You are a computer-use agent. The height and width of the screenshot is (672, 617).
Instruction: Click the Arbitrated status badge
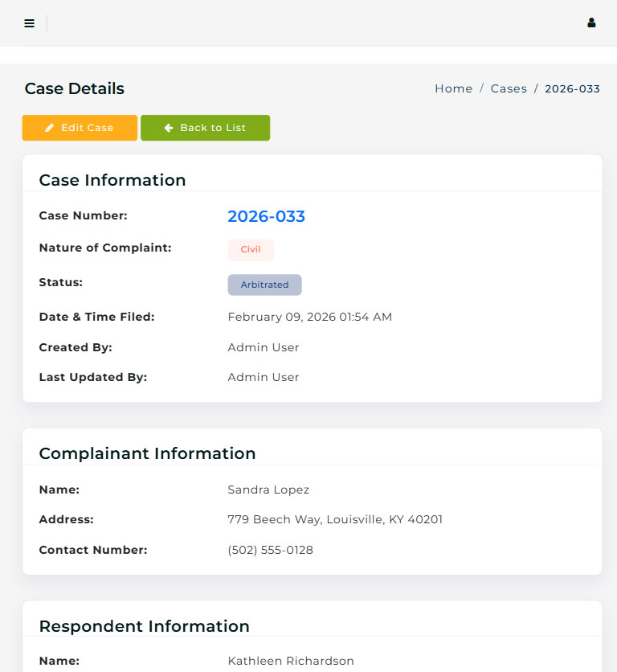pos(264,285)
